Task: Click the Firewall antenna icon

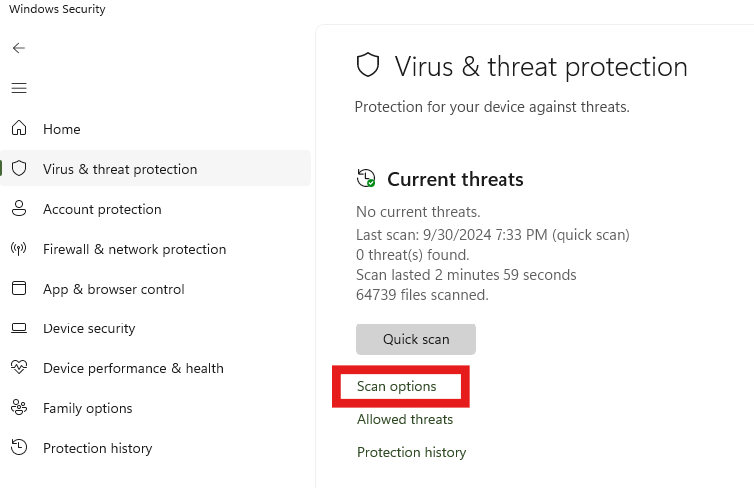Action: 19,249
